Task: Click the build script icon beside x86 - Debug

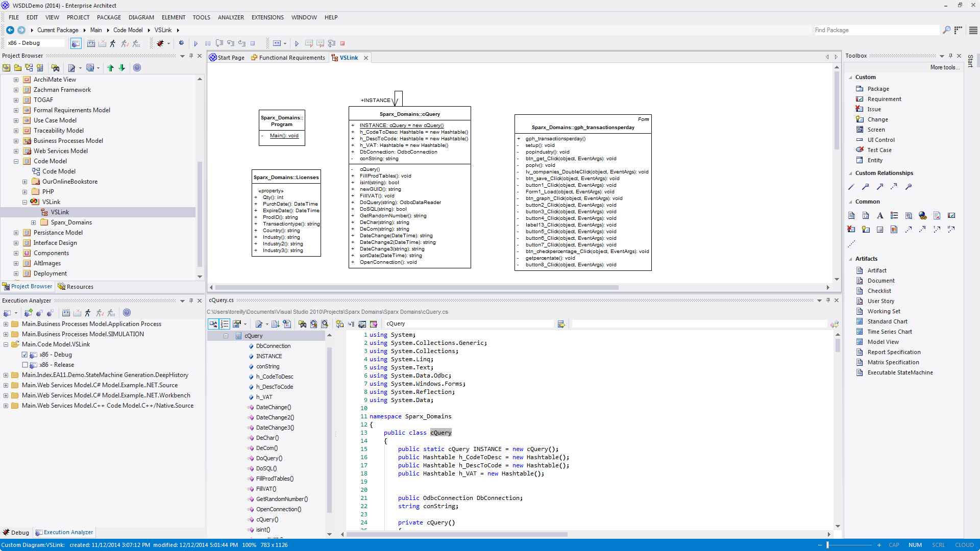Action: tap(76, 43)
